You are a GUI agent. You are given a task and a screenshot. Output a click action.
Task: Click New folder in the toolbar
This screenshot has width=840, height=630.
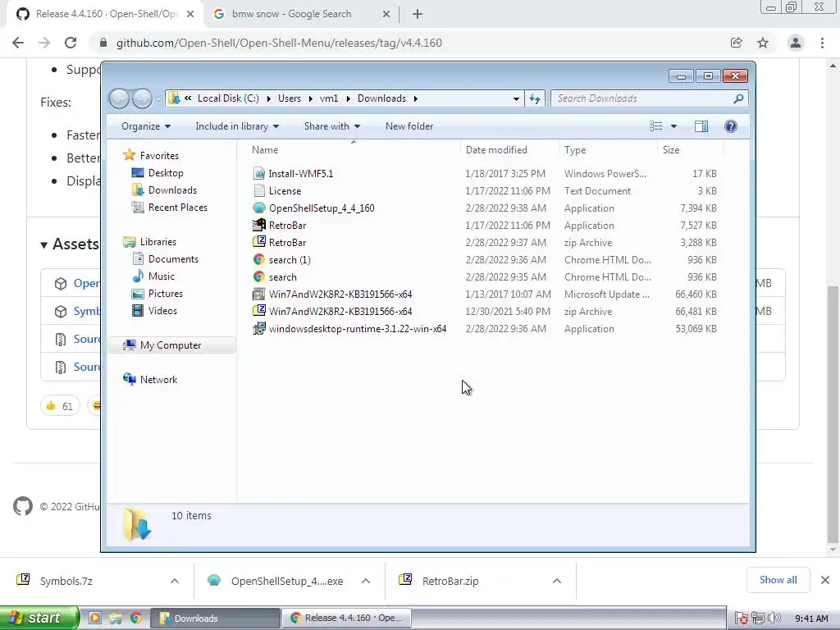(409, 126)
